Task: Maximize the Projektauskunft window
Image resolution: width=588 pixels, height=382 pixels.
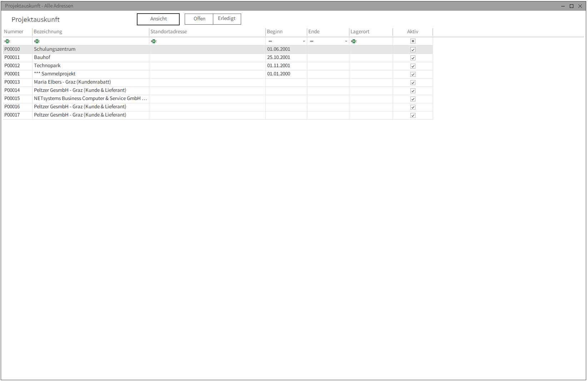Action: coord(572,6)
